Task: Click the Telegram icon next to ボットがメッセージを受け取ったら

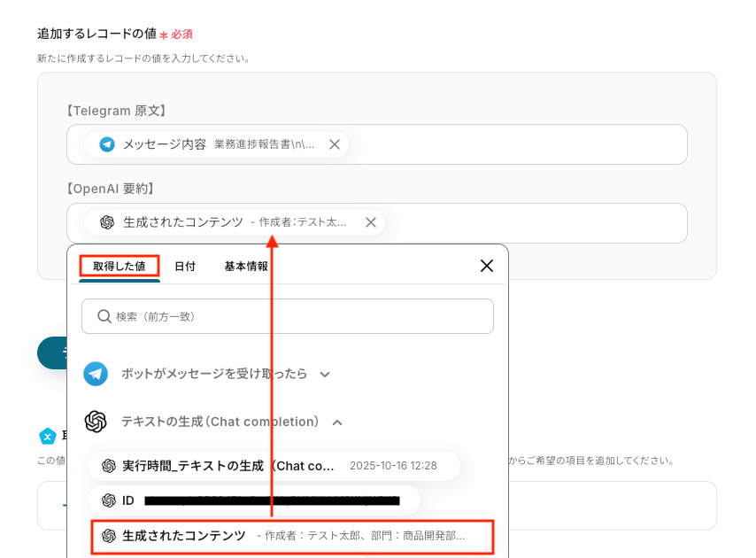Action: click(x=96, y=374)
